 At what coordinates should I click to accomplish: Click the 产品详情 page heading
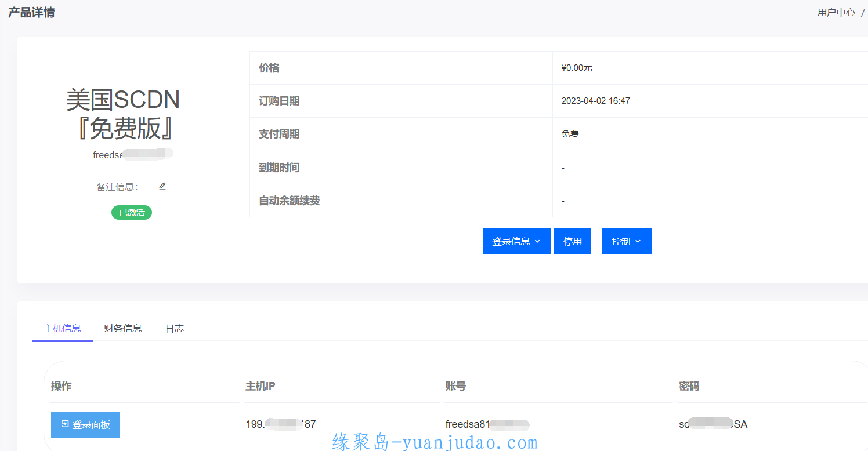pyautogui.click(x=31, y=12)
